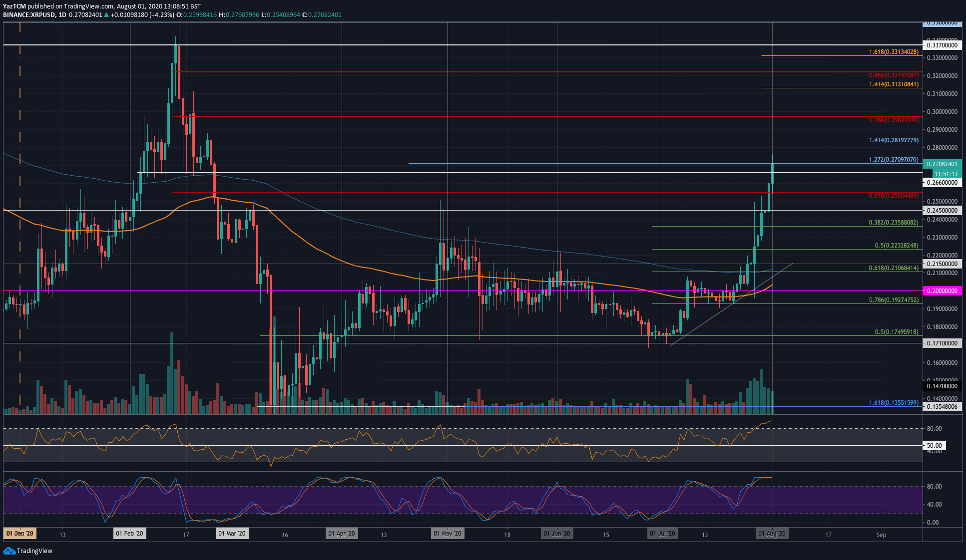The width and height of the screenshot is (966, 560).
Task: Click the TradingView.com text in header
Action: coord(89,6)
